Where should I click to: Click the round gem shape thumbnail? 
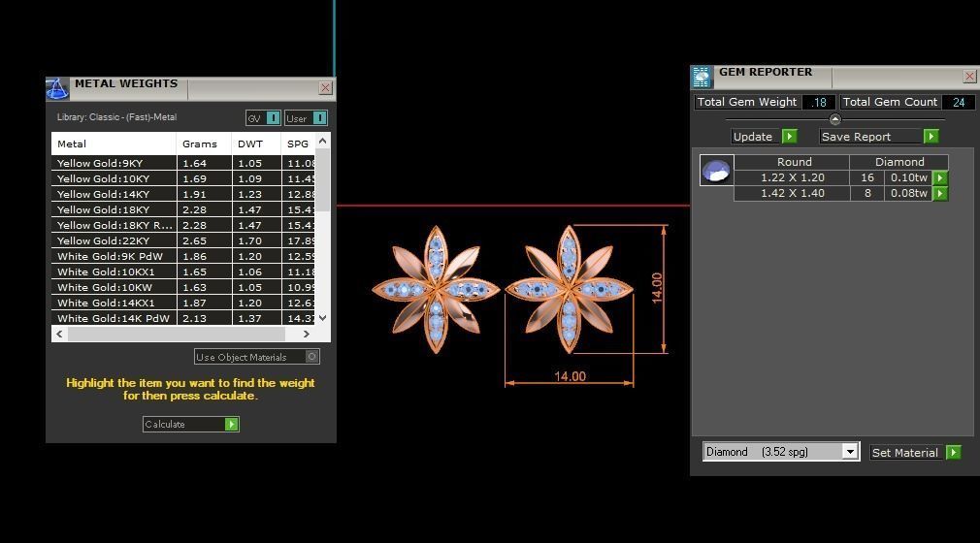coord(716,170)
